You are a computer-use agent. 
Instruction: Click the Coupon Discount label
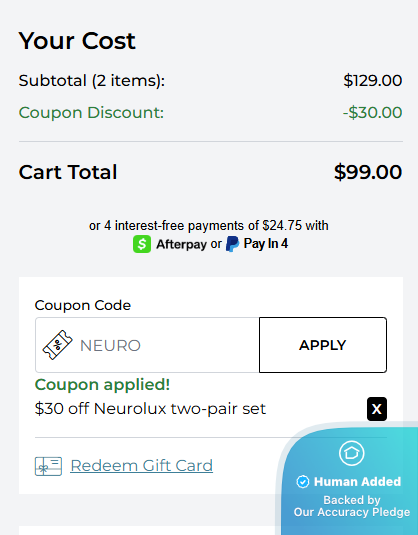pyautogui.click(x=91, y=113)
